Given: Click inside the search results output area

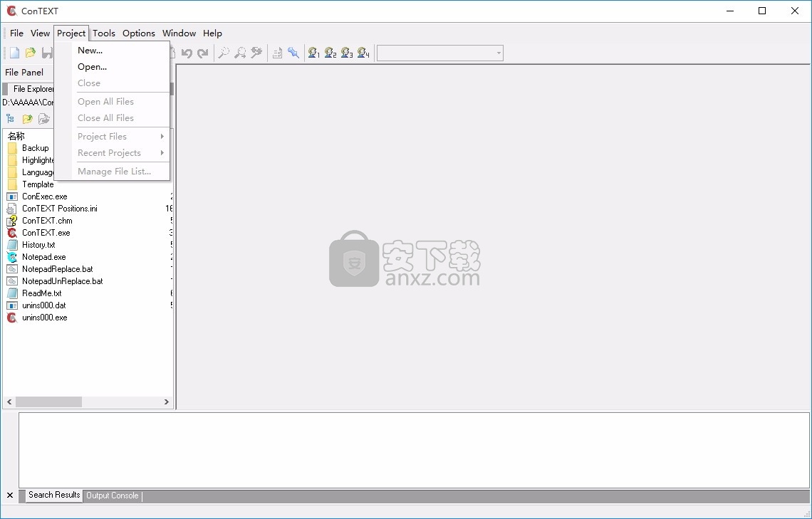Looking at the screenshot, I should [x=415, y=450].
